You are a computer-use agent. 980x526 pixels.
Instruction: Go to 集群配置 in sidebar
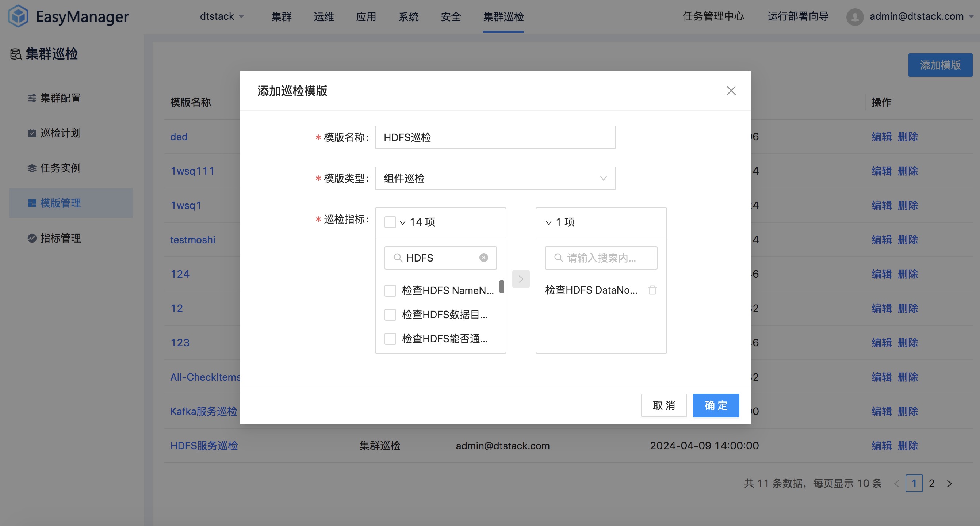click(61, 98)
